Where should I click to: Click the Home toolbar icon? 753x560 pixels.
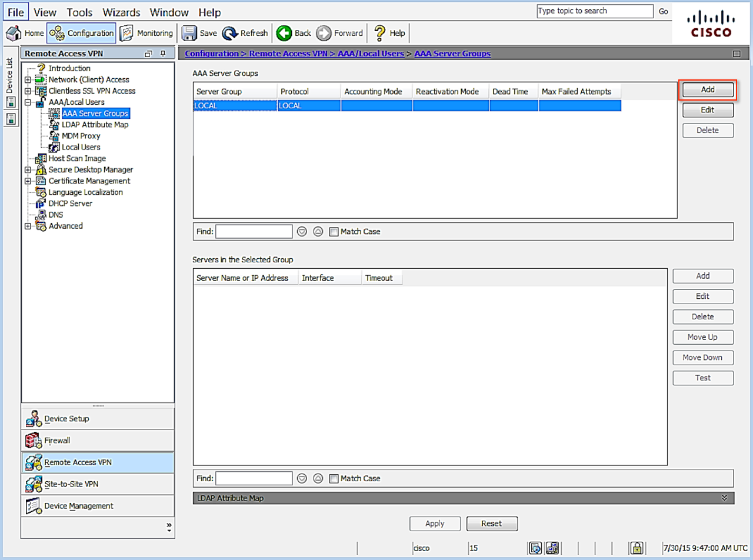(x=14, y=33)
